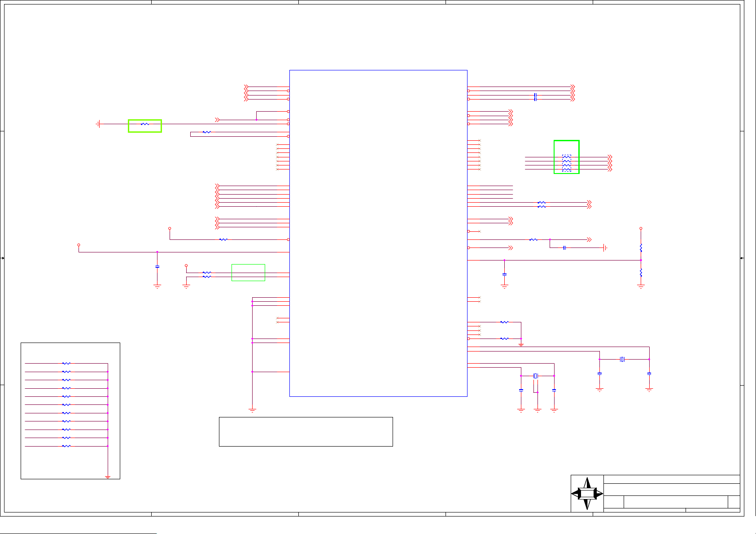Select the large blue-outlined IC block in the center
756x534 pixels.
tap(378, 233)
